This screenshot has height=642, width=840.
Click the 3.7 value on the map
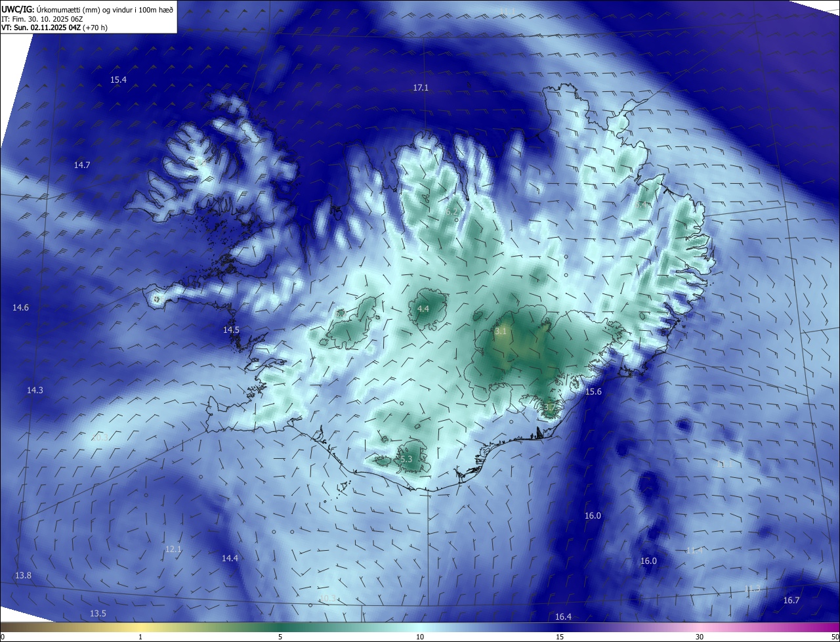click(550, 407)
